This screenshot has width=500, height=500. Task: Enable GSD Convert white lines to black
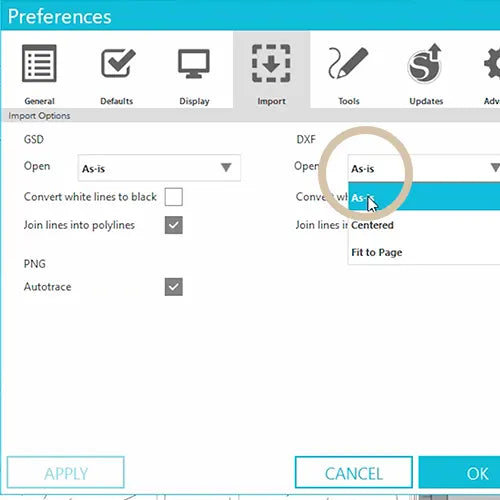point(174,197)
